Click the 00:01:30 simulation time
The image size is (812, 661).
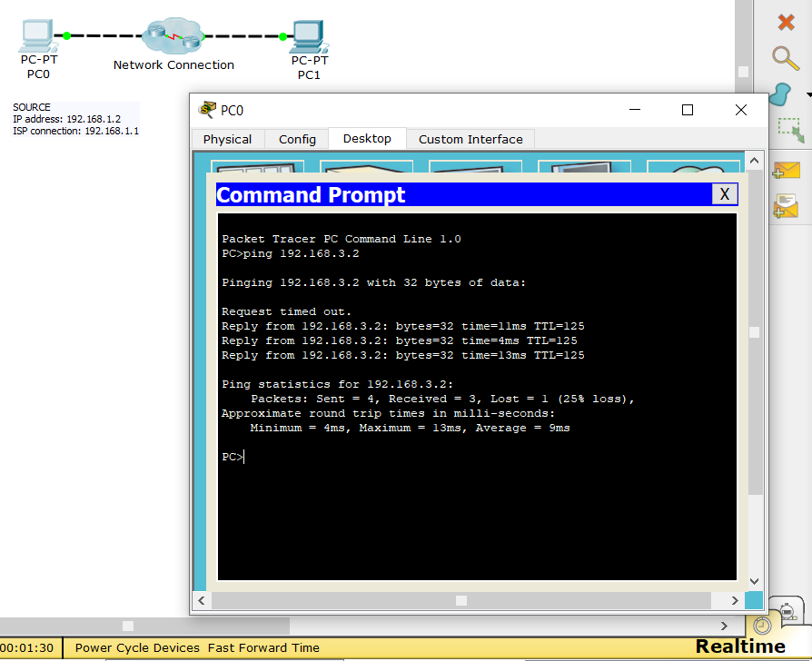[x=27, y=647]
